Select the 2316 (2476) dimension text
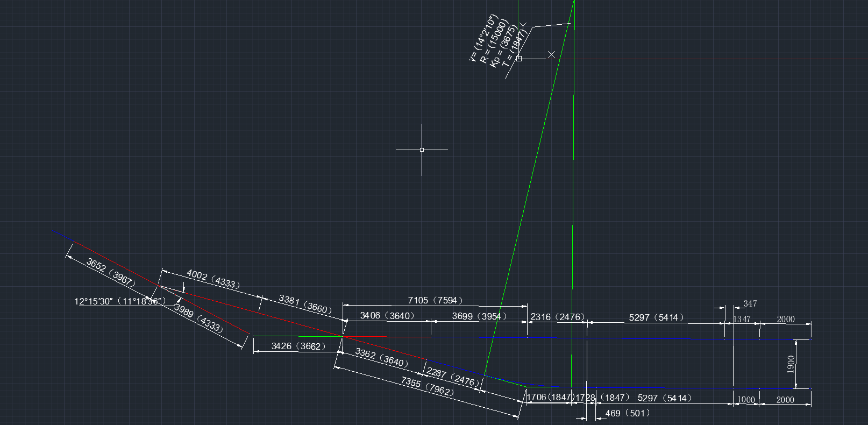 pyautogui.click(x=557, y=317)
